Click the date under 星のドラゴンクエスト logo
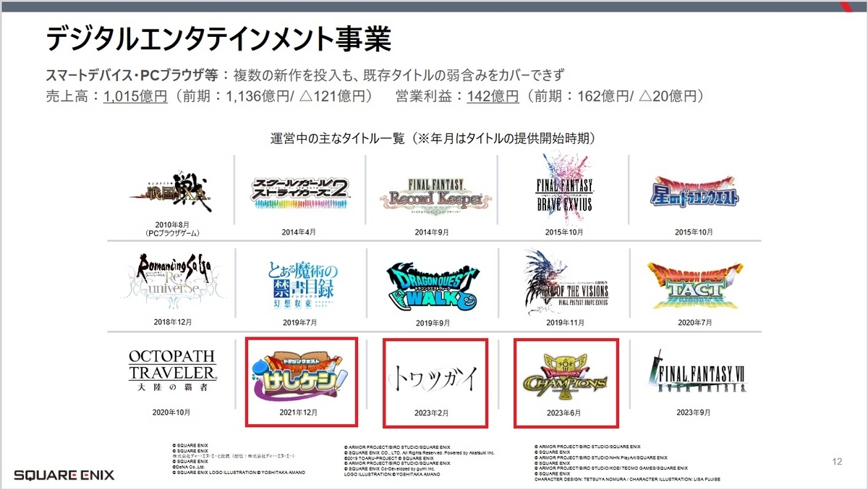Screen dimensions: 868x490 tap(693, 232)
